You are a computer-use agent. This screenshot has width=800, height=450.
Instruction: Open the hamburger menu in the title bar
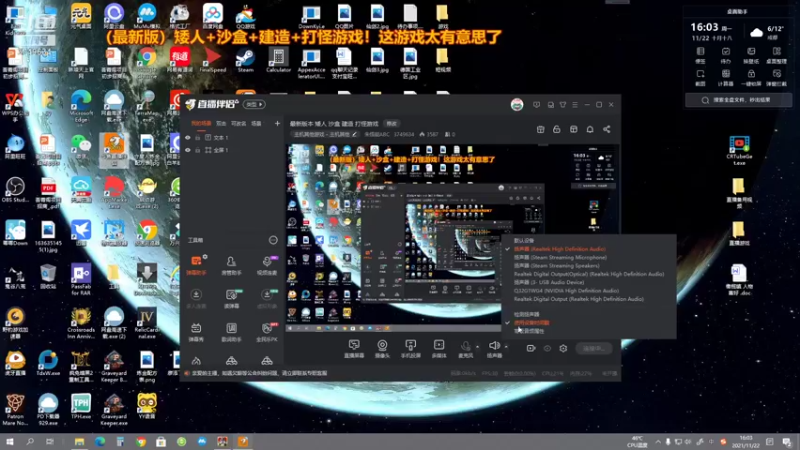click(x=575, y=105)
